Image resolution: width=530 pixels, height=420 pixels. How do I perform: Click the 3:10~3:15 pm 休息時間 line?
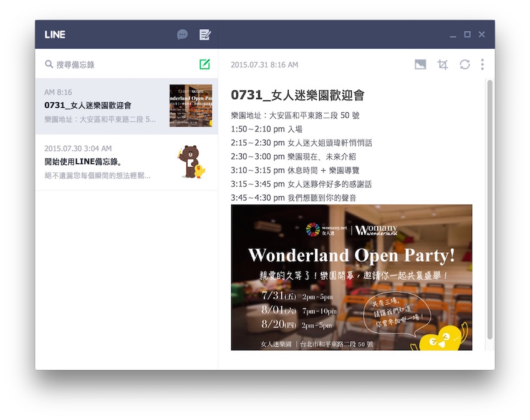(295, 170)
